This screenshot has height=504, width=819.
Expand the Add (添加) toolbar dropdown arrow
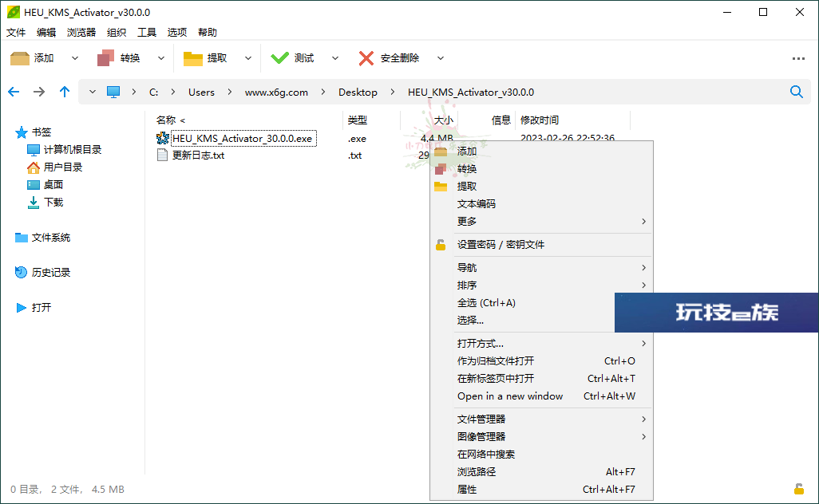click(75, 58)
